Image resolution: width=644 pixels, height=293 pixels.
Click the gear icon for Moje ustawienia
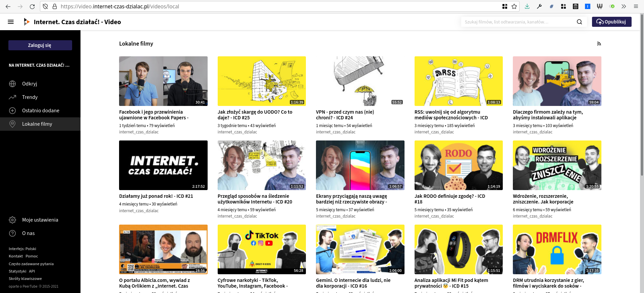12,220
